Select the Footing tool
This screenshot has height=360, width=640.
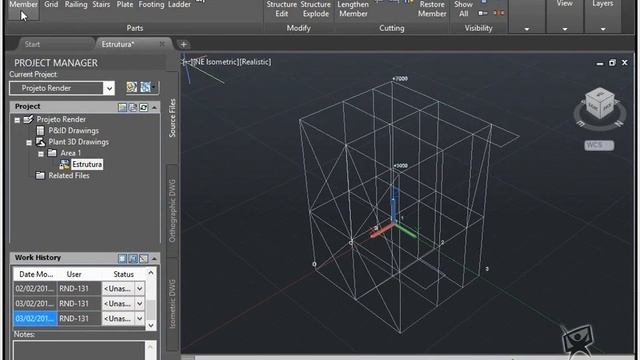coord(151,5)
